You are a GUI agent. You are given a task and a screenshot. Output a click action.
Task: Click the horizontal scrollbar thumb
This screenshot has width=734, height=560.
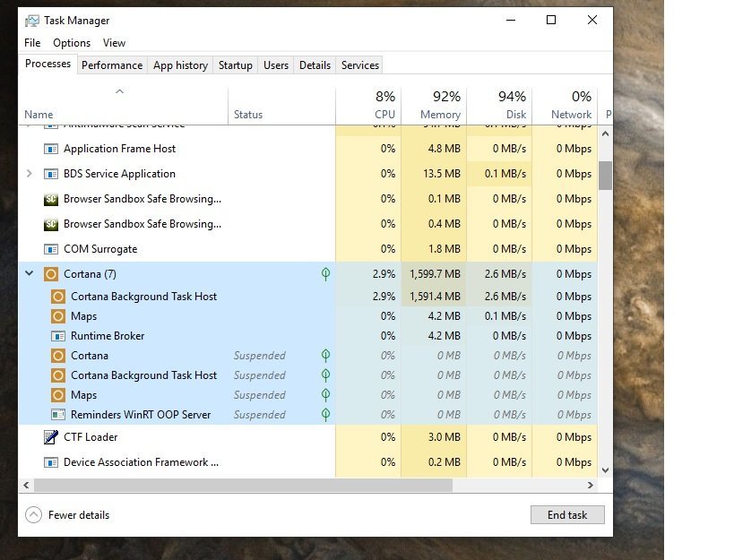244,485
